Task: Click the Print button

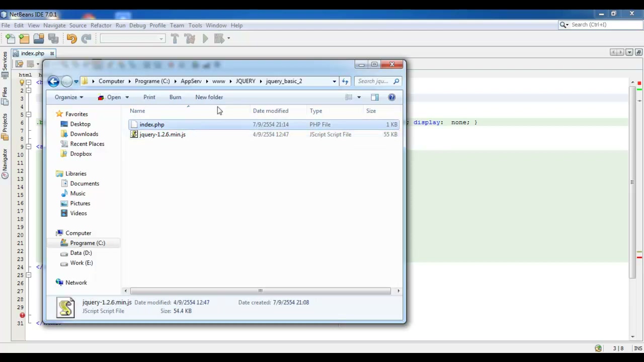Action: [x=149, y=97]
